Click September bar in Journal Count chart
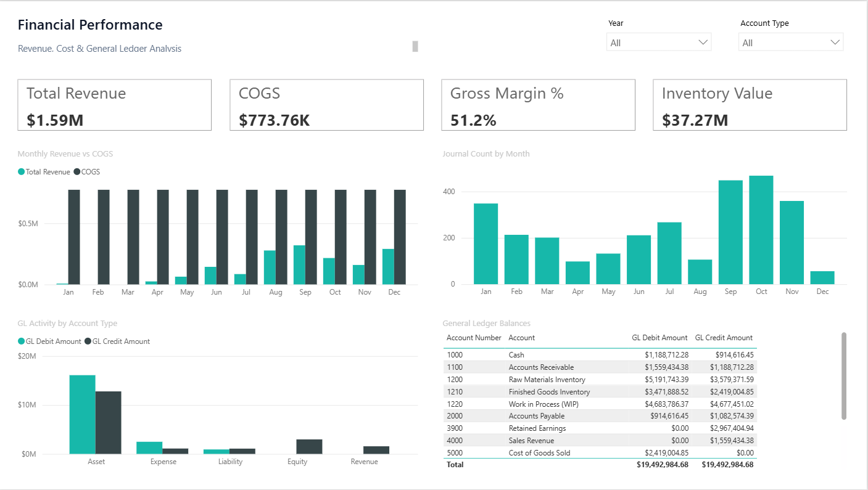Image resolution: width=868 pixels, height=490 pixels. tap(731, 232)
